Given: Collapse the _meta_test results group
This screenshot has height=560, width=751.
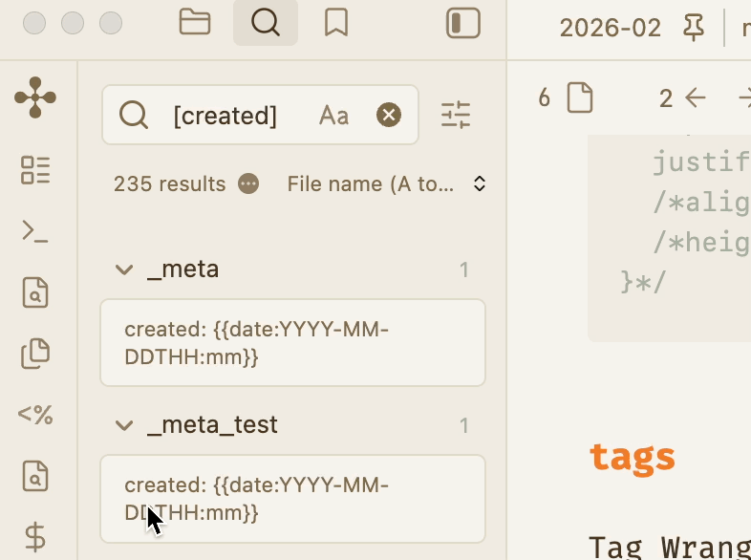Looking at the screenshot, I should click(x=123, y=425).
